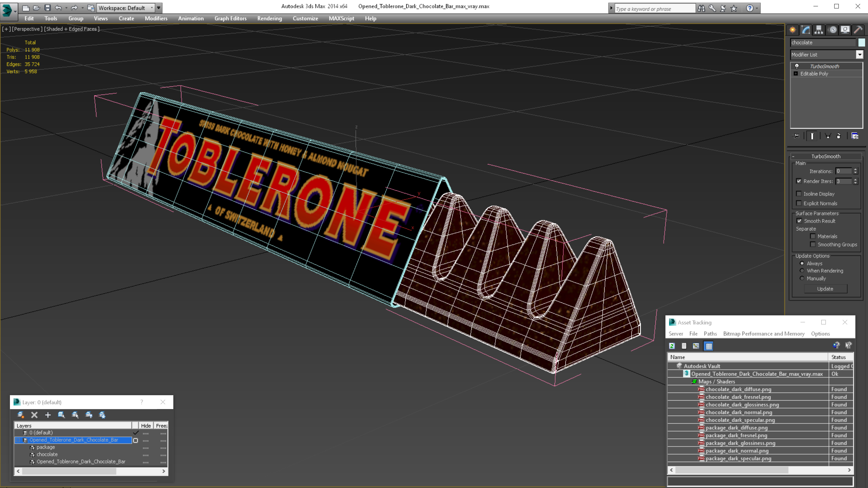
Task: Click Hide/Unhide All Layers icon
Action: pyautogui.click(x=89, y=415)
